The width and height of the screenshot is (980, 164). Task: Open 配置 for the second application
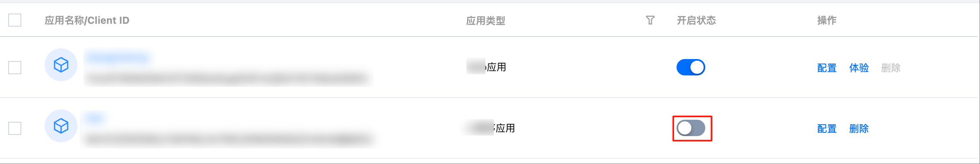827,129
